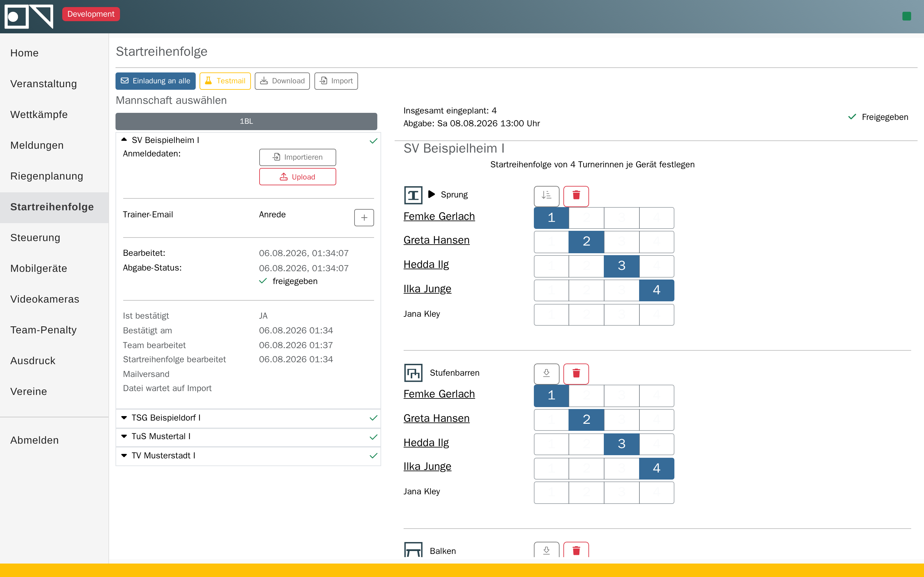Set Jana Kley to position 1 on Sprung

551,314
